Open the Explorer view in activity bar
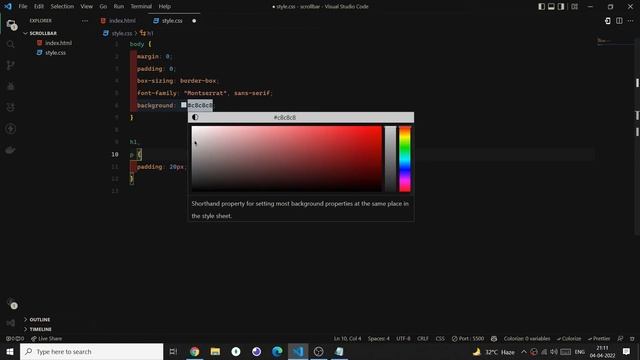 pos(11,24)
